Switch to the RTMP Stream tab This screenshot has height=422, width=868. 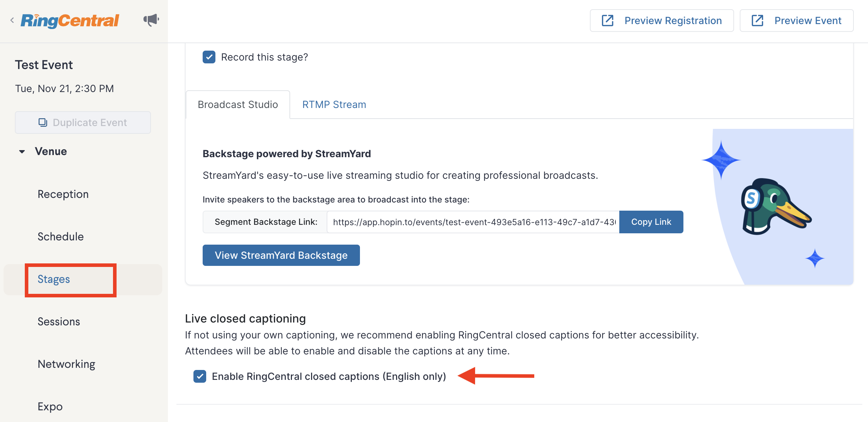[x=334, y=104]
